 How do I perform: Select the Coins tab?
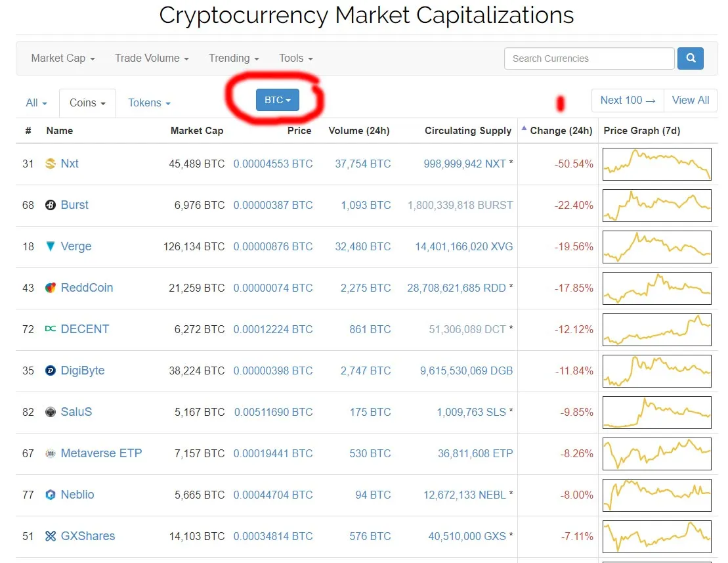point(87,102)
